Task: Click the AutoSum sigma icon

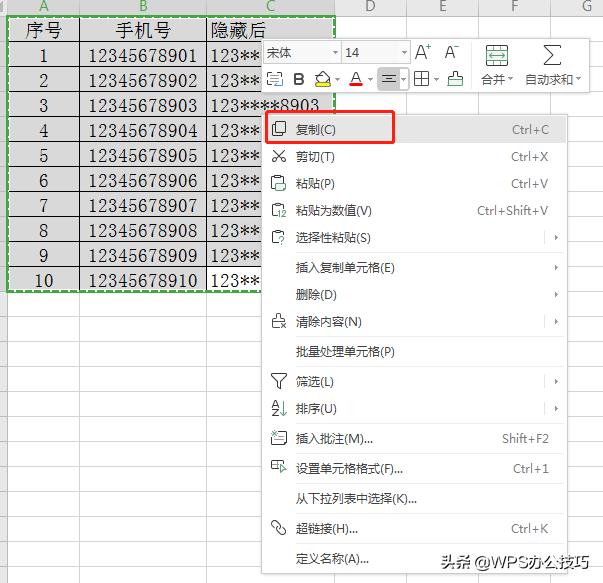Action: 552,55
